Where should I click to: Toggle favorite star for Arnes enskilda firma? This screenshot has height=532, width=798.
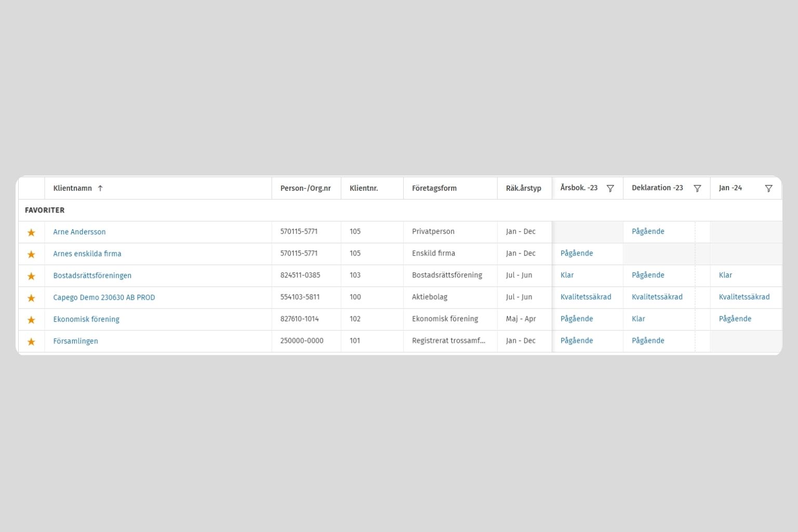[x=31, y=254]
